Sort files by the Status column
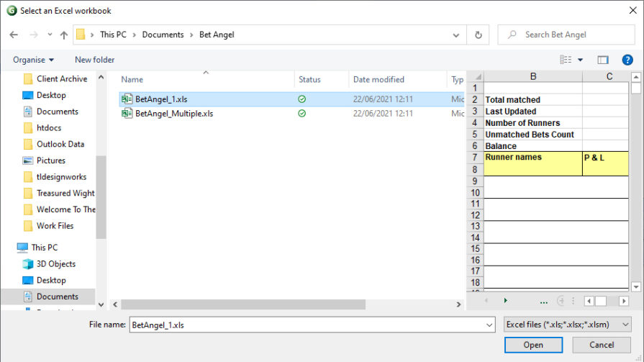The height and width of the screenshot is (362, 644). pos(309,80)
